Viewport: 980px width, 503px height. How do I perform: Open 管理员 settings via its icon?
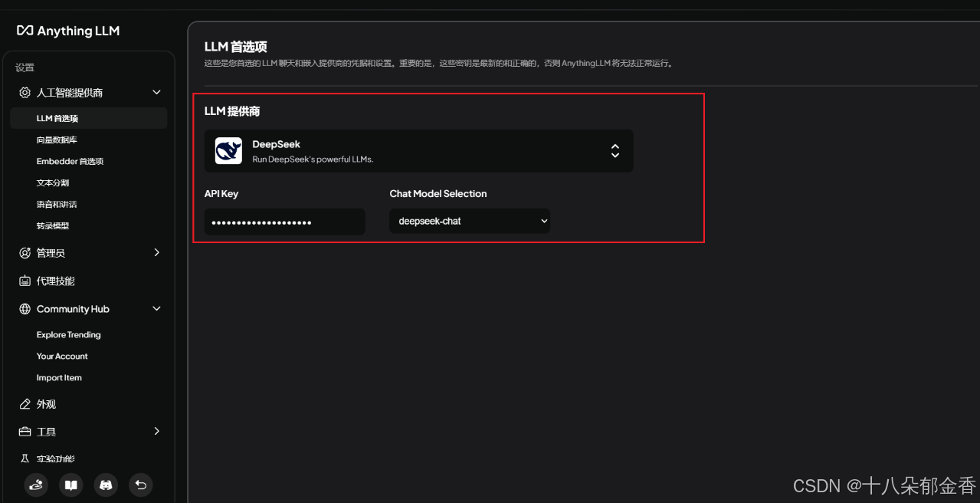(24, 252)
